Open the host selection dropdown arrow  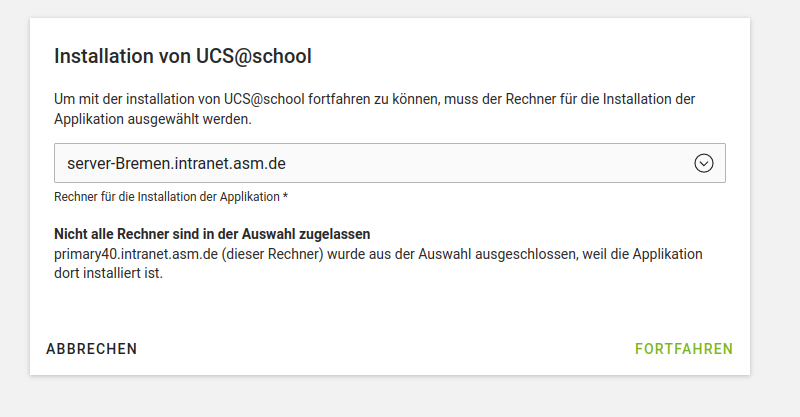[x=703, y=163]
